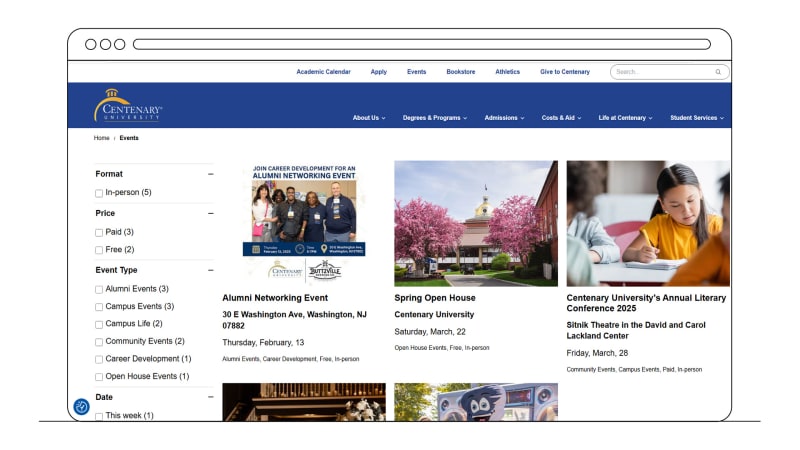Screen dimensions: 800x450
Task: Collapse the Format filter section
Action: [211, 174]
